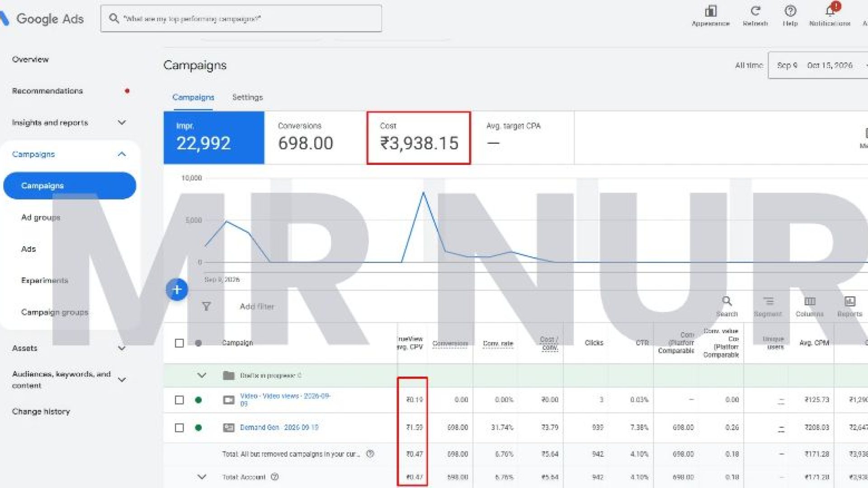868x488 pixels.
Task: Expand the Assets section
Action: point(122,348)
